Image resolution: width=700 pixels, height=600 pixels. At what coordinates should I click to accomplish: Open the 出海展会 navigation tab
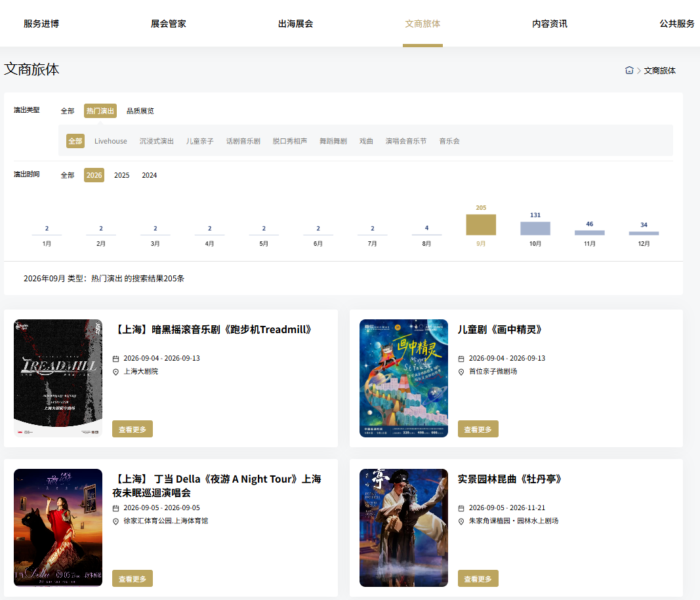tap(295, 24)
